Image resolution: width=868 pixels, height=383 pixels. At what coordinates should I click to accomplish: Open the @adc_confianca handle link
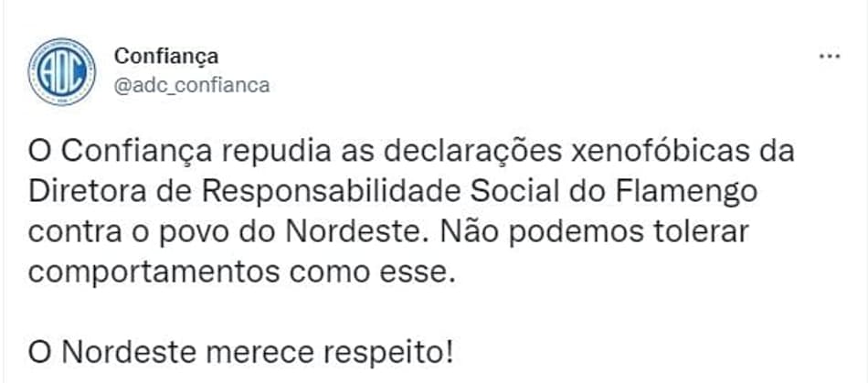pyautogui.click(x=192, y=85)
